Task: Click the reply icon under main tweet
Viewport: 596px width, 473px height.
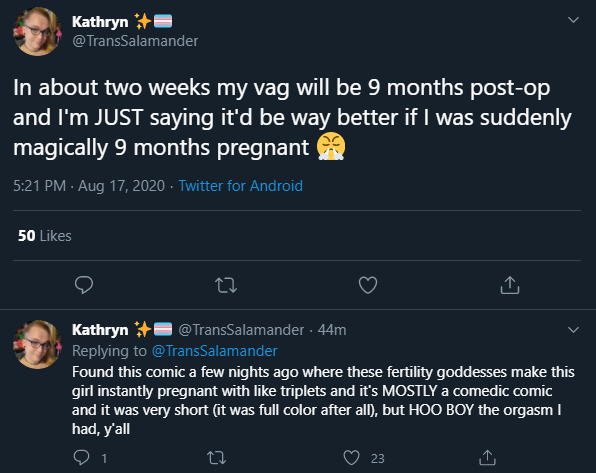Action: tap(84, 285)
